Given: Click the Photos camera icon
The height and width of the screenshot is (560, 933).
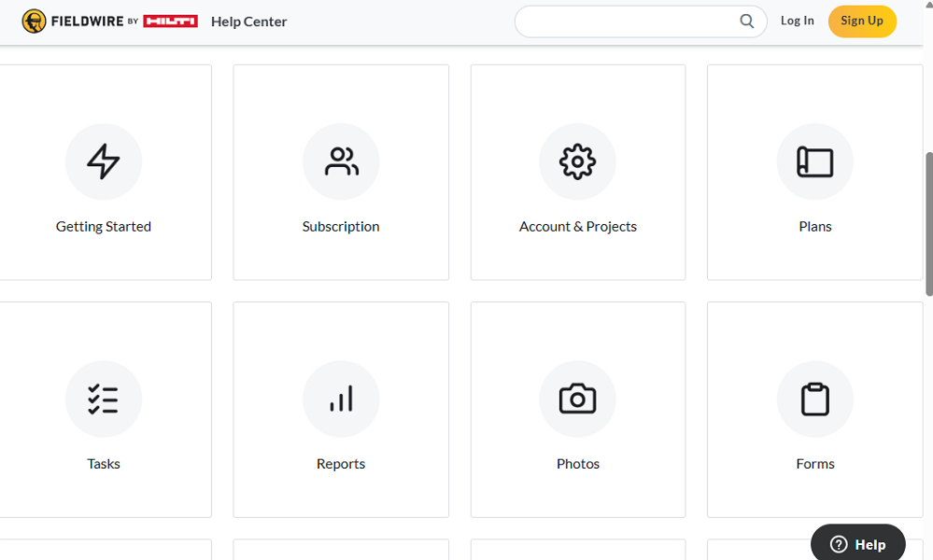Looking at the screenshot, I should (577, 399).
